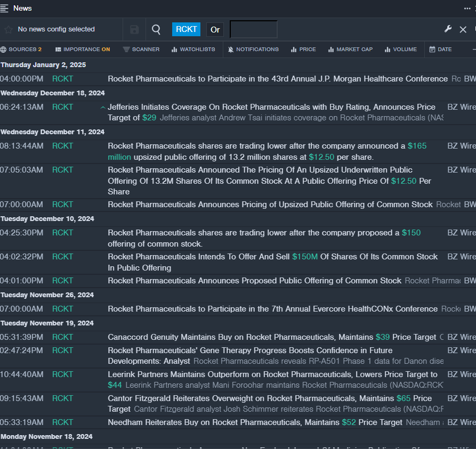Open the three-dot more options menu
Image resolution: width=476 pixels, height=449 pixels.
click(467, 8)
